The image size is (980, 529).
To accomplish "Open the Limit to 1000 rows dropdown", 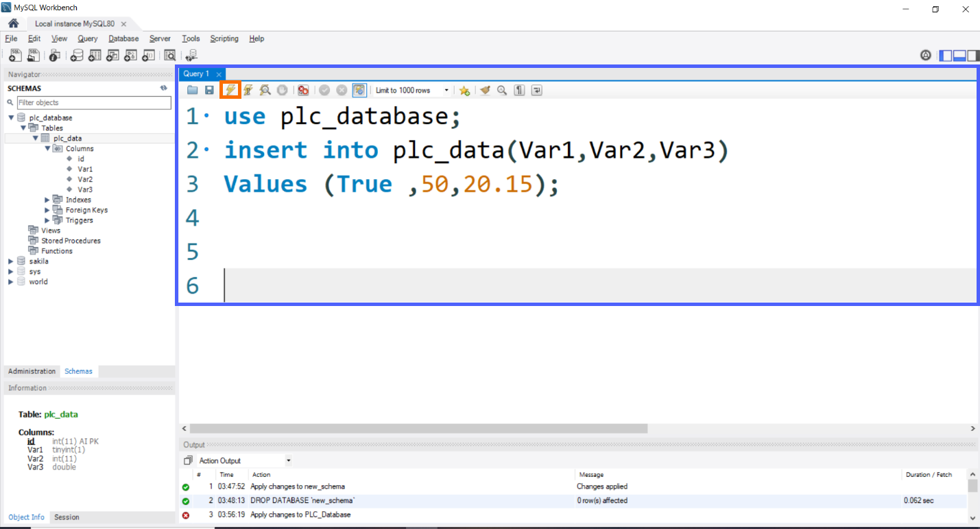I will click(447, 90).
